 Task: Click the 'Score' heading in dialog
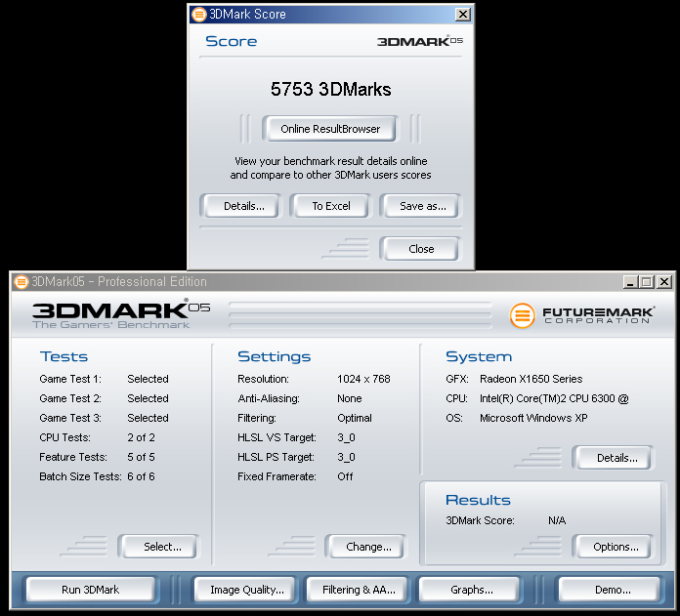pyautogui.click(x=232, y=41)
